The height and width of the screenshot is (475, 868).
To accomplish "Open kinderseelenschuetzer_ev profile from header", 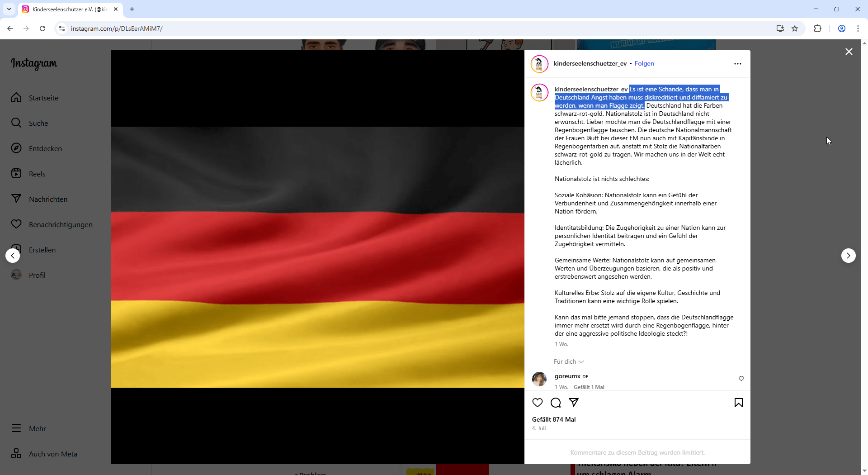I will [x=590, y=63].
